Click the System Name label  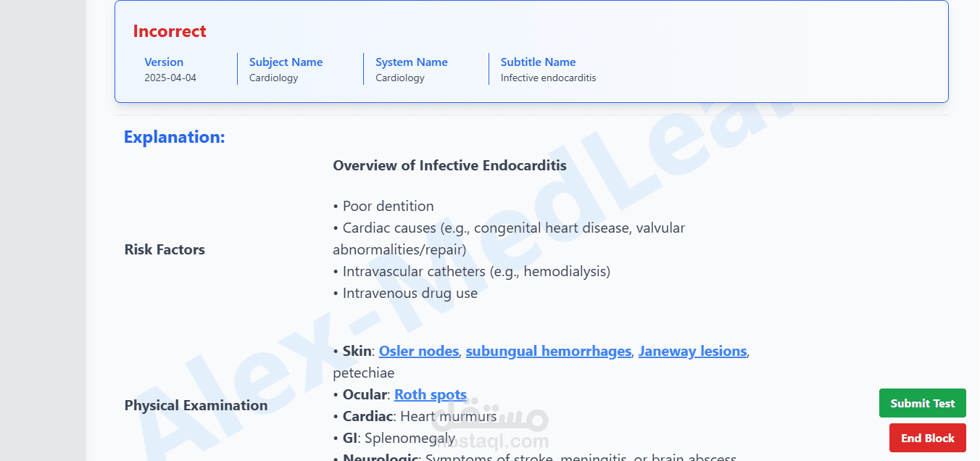point(412,62)
